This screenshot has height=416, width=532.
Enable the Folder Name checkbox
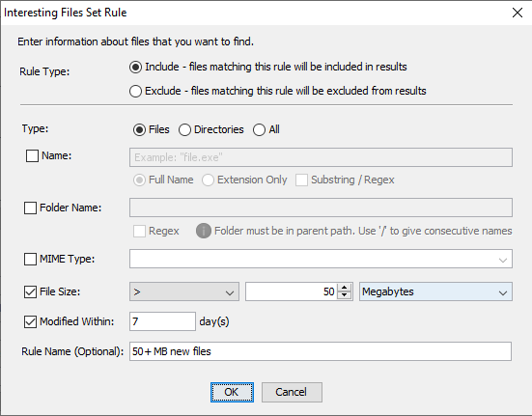(x=30, y=208)
